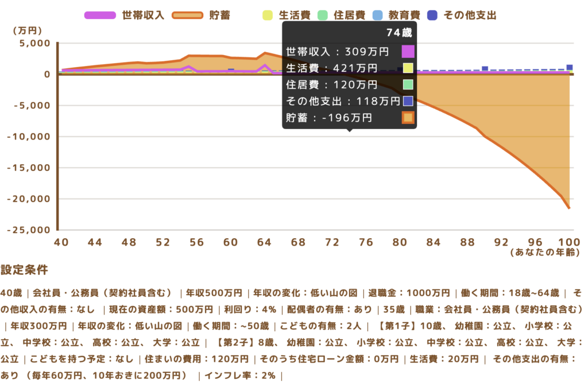Click the purple 世帯収入 legend line icon
The image size is (588, 392).
click(100, 15)
